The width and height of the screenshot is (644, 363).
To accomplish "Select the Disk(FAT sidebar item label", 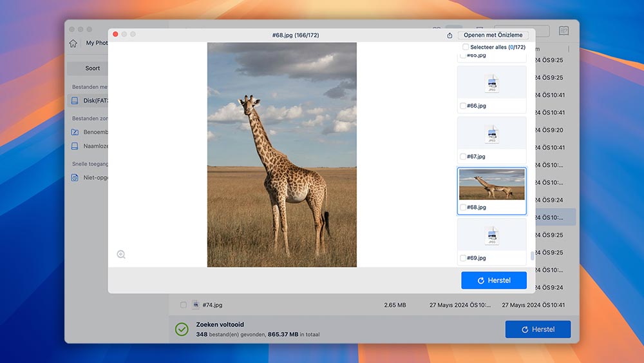I will point(96,101).
